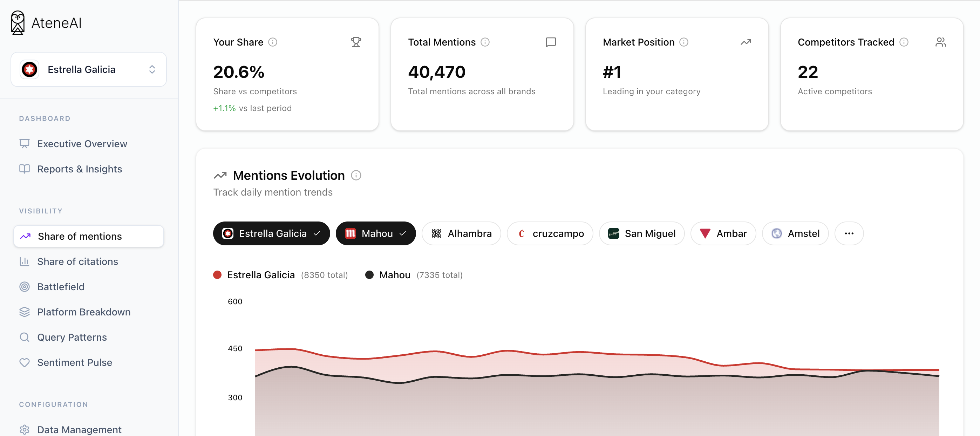Open Share of citations in sidebar
The height and width of the screenshot is (436, 980).
77,262
